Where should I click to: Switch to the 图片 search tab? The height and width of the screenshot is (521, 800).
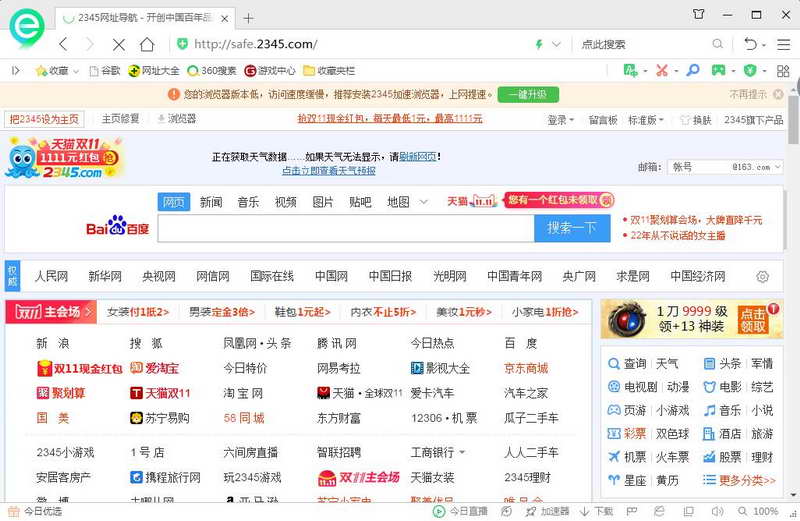323,202
